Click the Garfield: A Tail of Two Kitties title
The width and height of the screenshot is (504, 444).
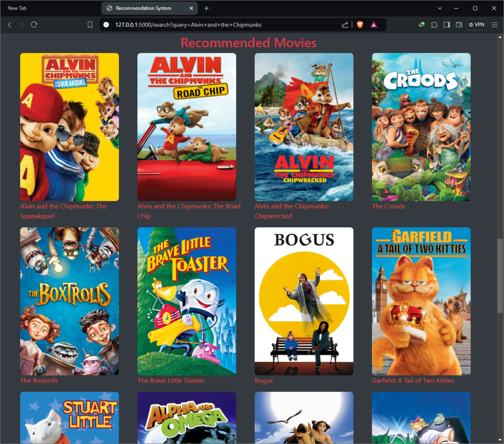(x=413, y=381)
